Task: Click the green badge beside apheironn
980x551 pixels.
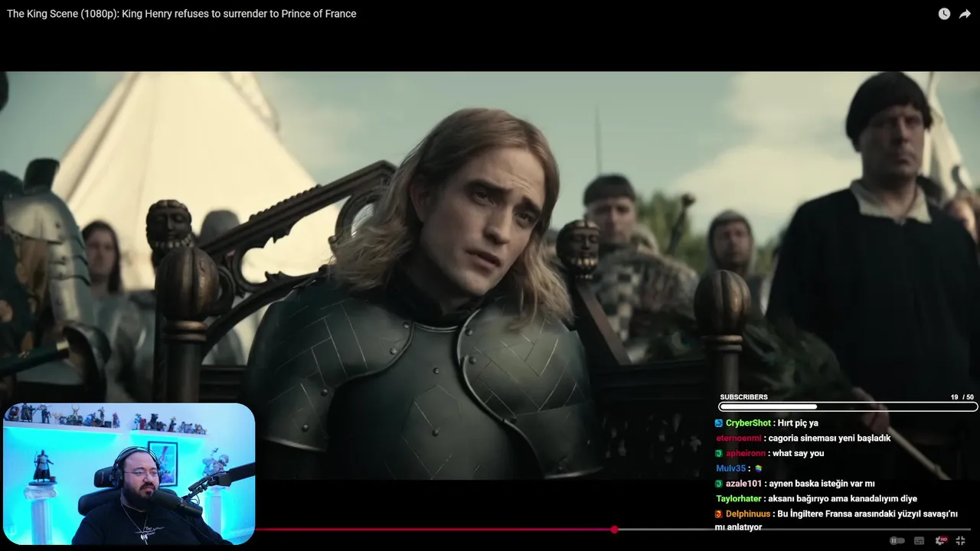Action: tap(719, 453)
